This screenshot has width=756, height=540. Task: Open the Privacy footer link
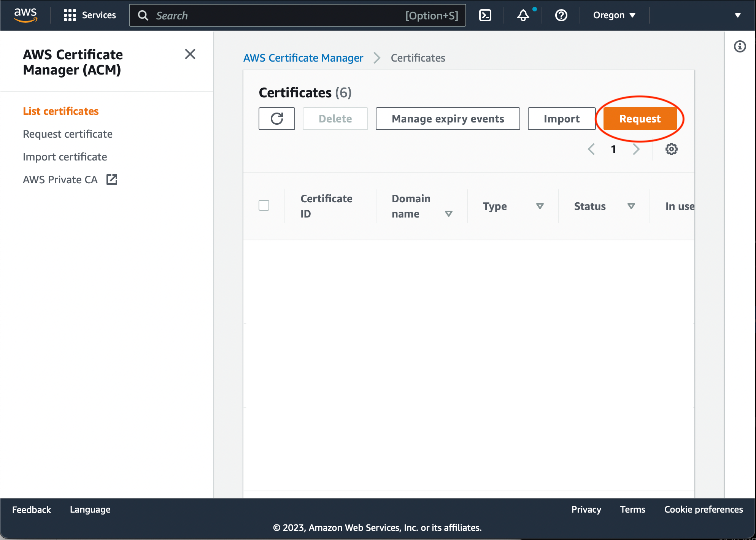586,510
